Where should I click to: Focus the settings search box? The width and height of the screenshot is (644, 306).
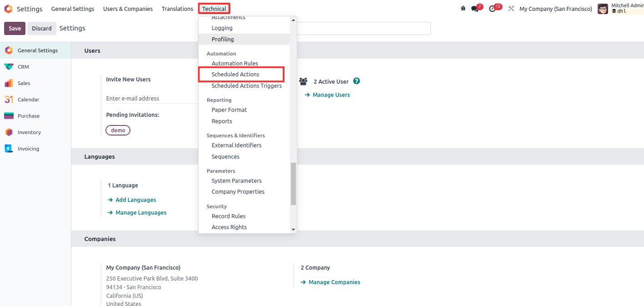(x=364, y=28)
